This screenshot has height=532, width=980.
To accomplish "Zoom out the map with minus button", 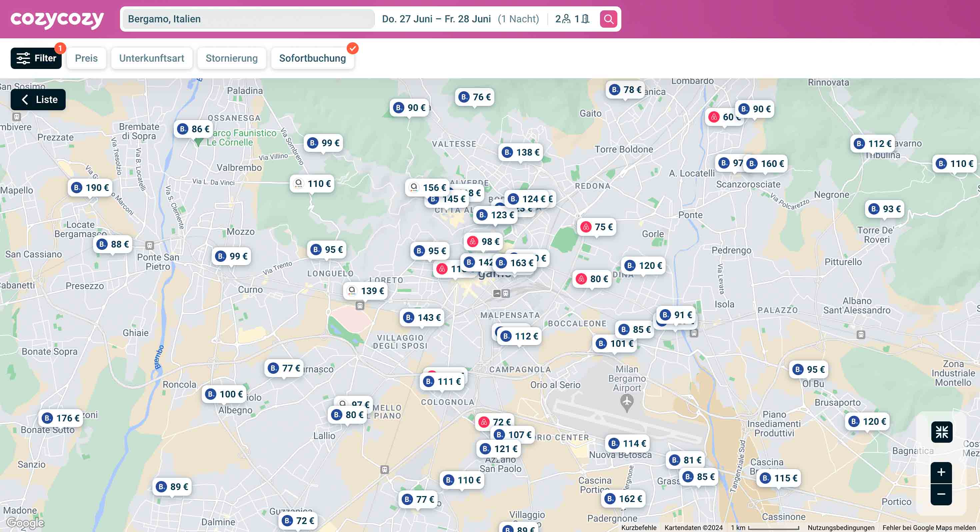I will (941, 494).
